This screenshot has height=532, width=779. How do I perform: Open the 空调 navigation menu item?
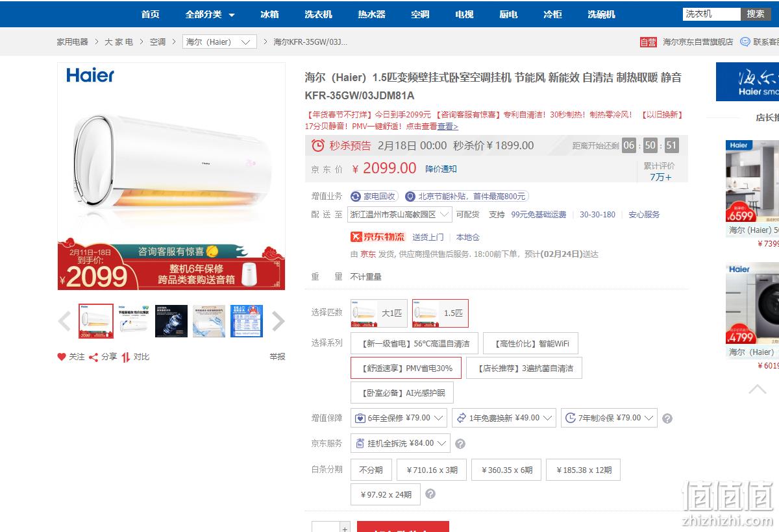pos(420,14)
